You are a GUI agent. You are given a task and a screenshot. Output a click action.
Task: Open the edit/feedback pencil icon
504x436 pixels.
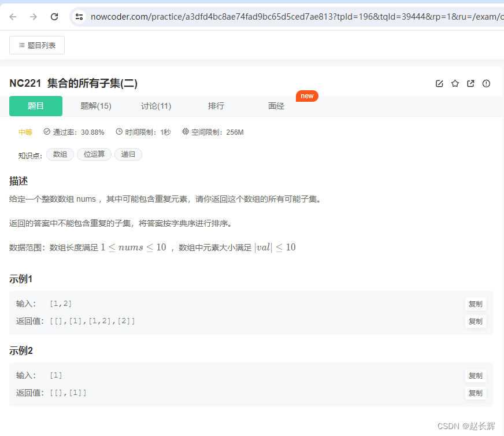click(439, 83)
